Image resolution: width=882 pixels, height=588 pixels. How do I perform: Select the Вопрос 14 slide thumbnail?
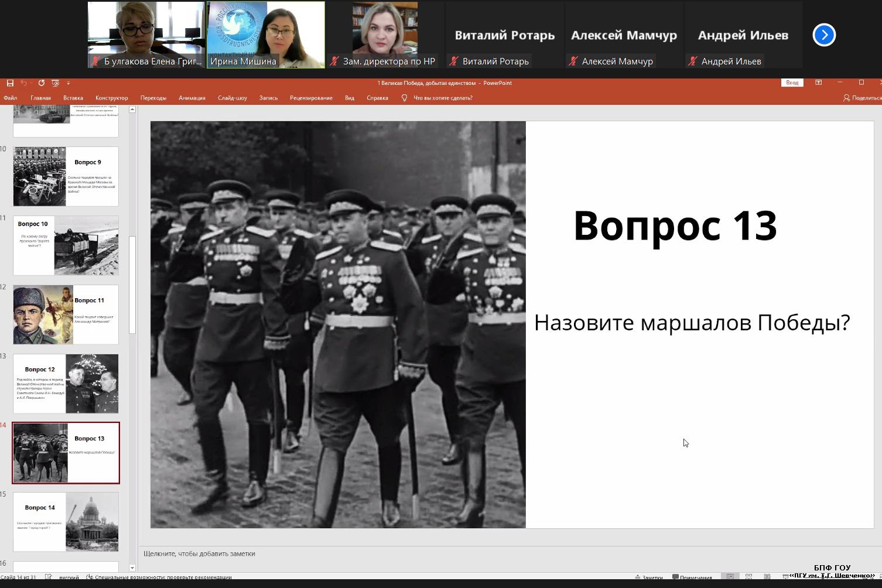click(x=66, y=522)
